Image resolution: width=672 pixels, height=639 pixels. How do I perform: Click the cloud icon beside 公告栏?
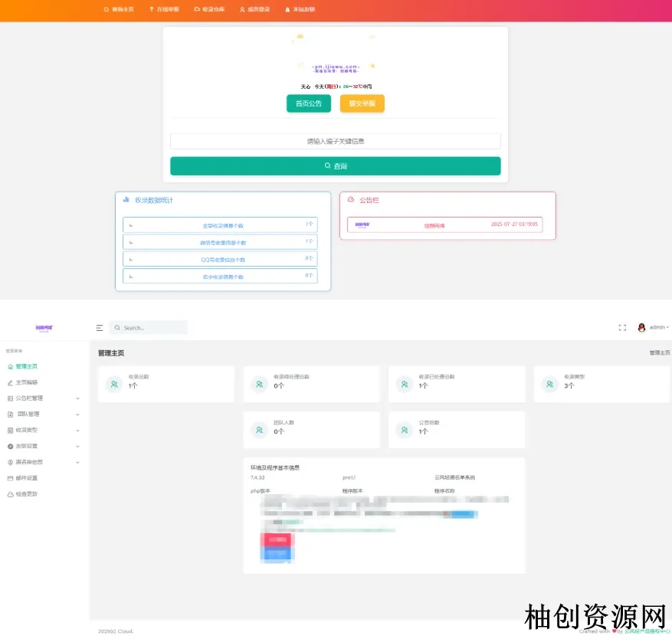pyautogui.click(x=351, y=199)
